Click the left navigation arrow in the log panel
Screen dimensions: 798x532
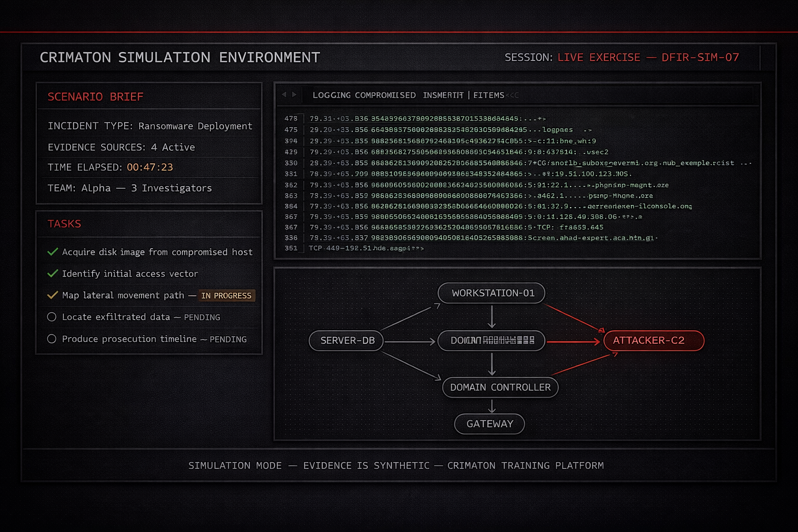tap(285, 94)
